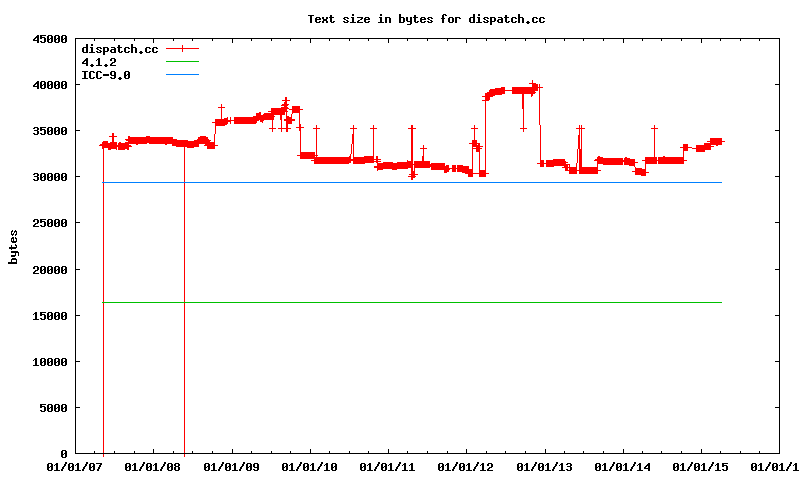Viewport: 800px width, 480px height.
Task: Click the 45000 y-axis tick label
Action: pos(49,39)
